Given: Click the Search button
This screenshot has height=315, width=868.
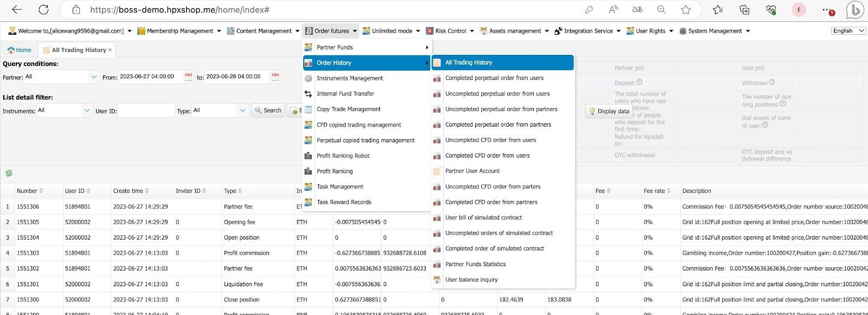Looking at the screenshot, I should pyautogui.click(x=268, y=111).
